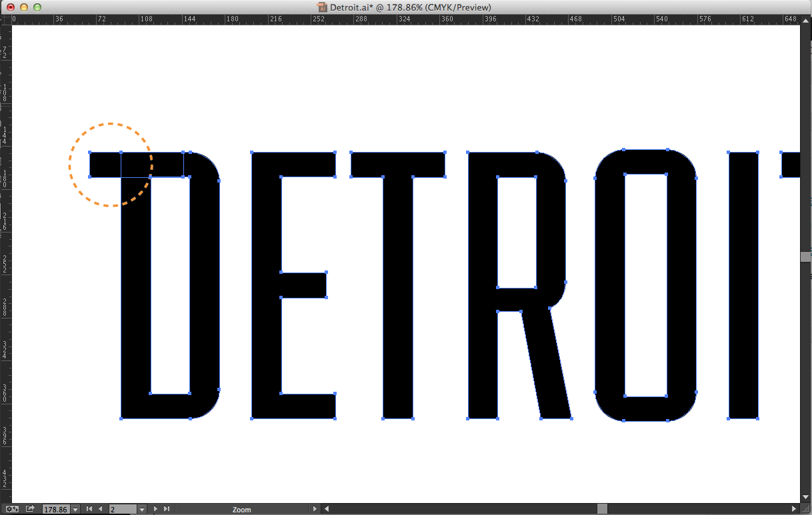The height and width of the screenshot is (515, 812).
Task: Click the zoom level field showing 178.86
Action: 55,510
